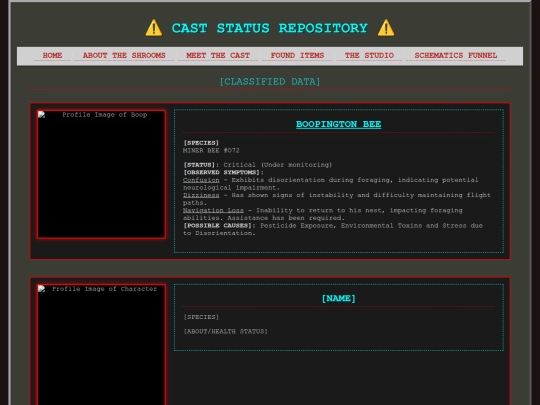The width and height of the screenshot is (540, 405).
Task: Click the Profile Image of Boop thumbnail
Action: pyautogui.click(x=101, y=174)
